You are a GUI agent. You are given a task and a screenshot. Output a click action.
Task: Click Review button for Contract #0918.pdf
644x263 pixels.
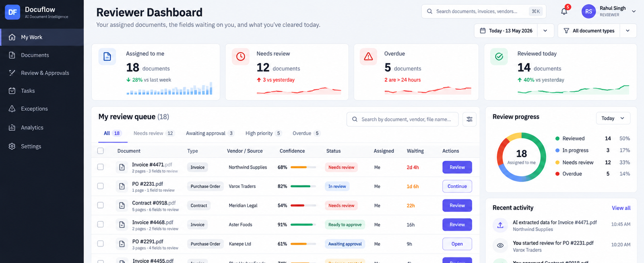[x=457, y=205]
